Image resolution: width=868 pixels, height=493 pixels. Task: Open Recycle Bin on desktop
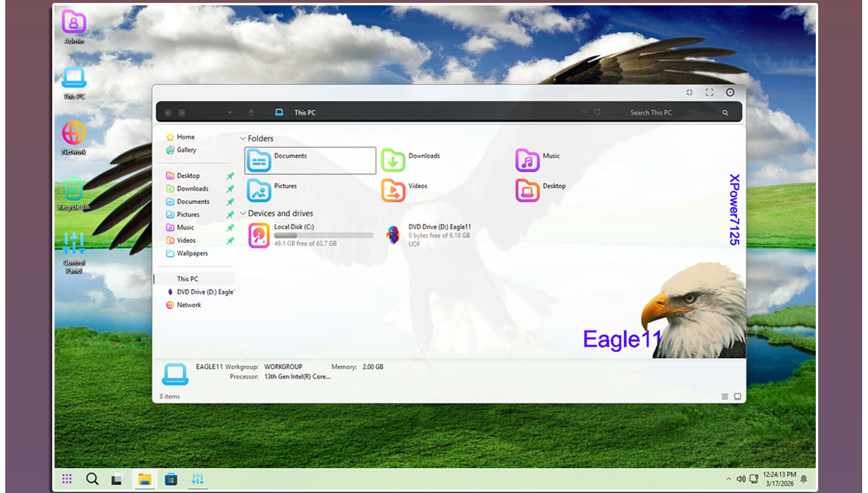[74, 193]
